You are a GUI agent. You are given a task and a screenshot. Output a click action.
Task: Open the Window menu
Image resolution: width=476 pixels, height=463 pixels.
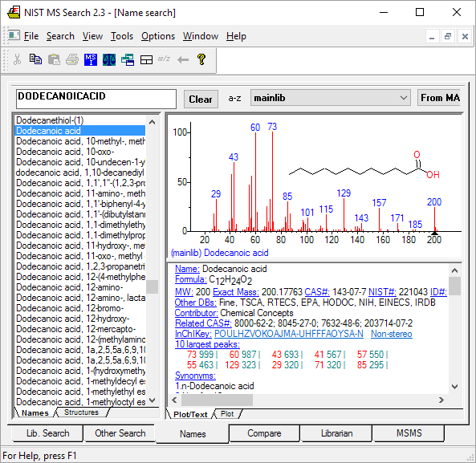pos(201,36)
